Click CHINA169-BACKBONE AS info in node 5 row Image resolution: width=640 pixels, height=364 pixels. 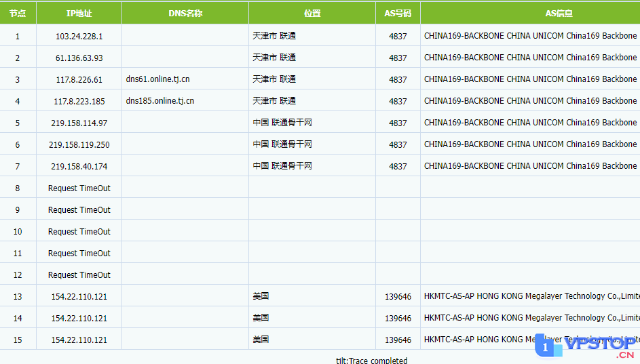530,122
